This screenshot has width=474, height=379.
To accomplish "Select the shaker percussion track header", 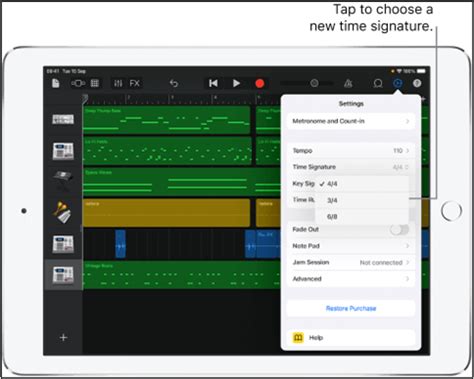I will (x=63, y=212).
